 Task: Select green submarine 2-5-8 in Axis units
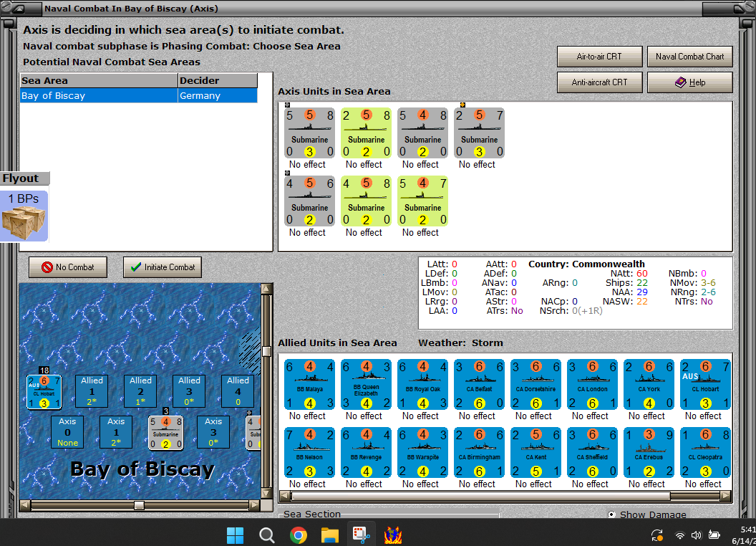(367, 133)
